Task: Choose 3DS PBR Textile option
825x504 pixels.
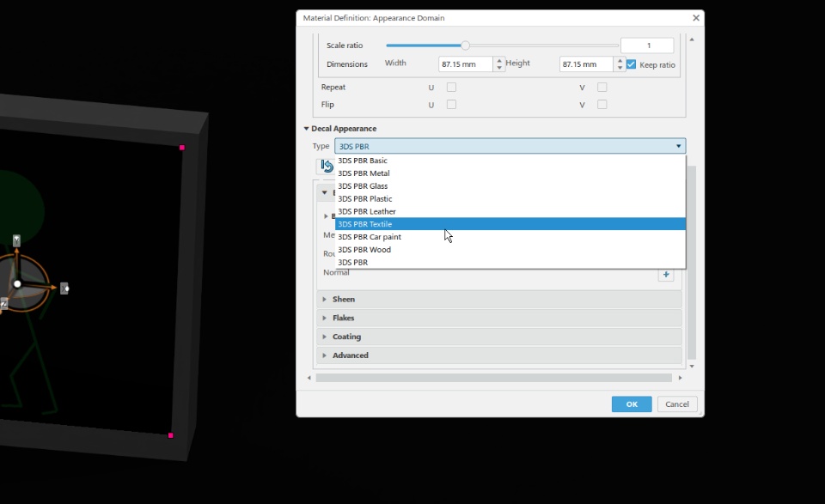Action: [x=510, y=224]
